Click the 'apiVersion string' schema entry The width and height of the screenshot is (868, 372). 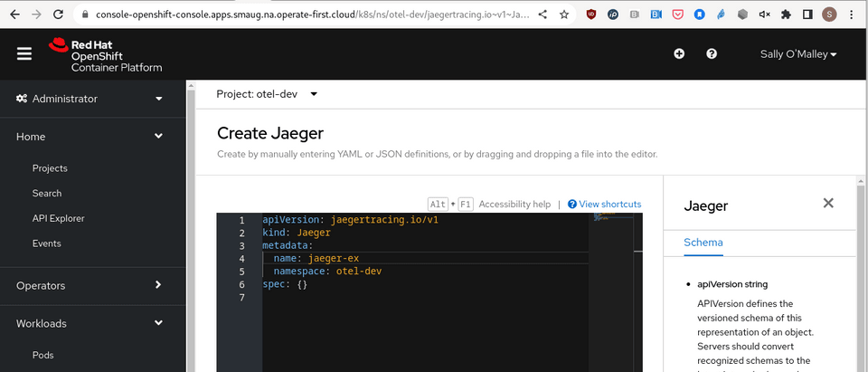click(x=732, y=284)
